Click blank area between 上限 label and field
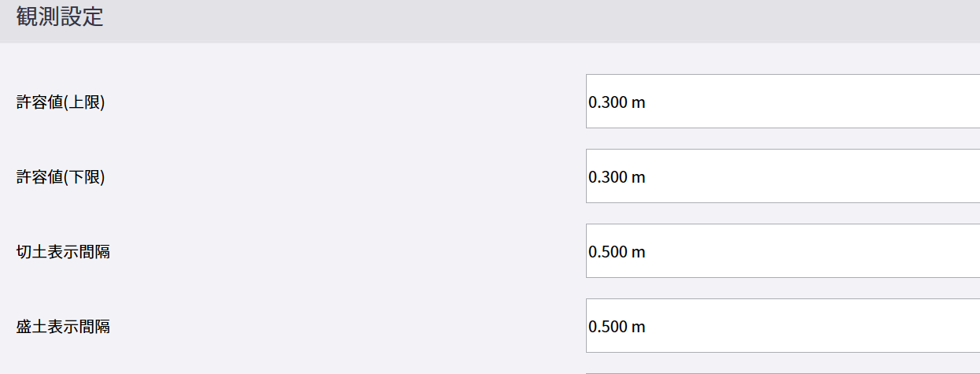The image size is (980, 374). click(x=346, y=102)
